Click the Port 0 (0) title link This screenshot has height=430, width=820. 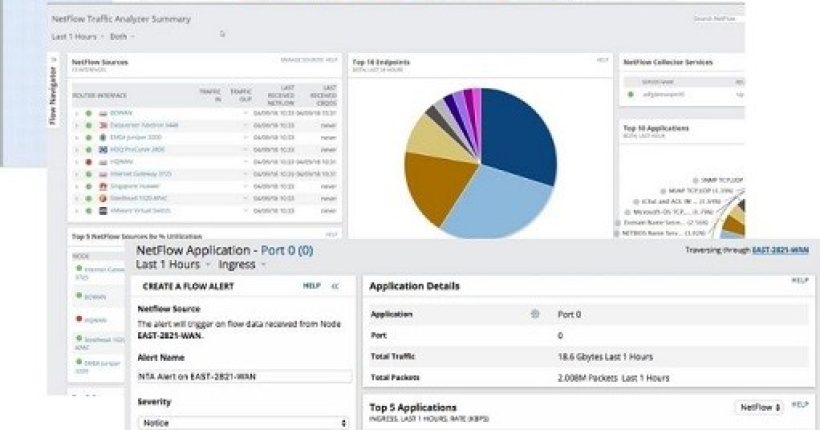pos(287,251)
